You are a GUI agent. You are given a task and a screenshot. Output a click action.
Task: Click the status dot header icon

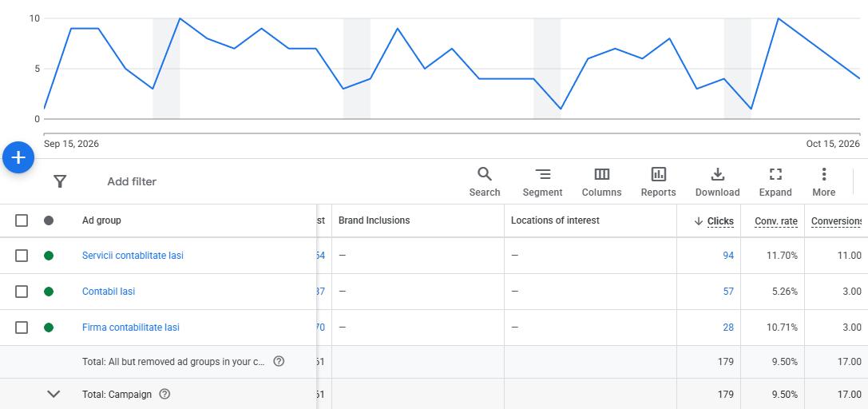click(x=49, y=220)
